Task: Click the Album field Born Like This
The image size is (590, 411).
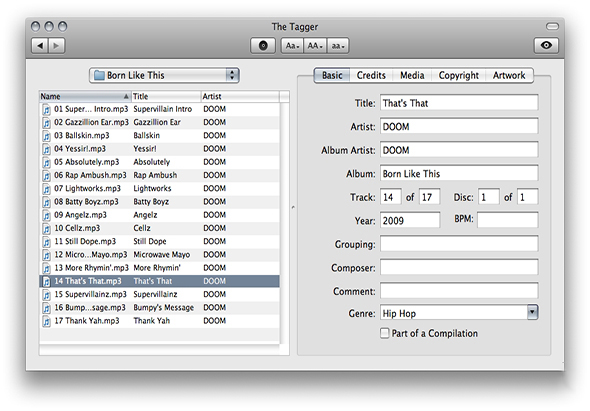Action: [x=459, y=174]
